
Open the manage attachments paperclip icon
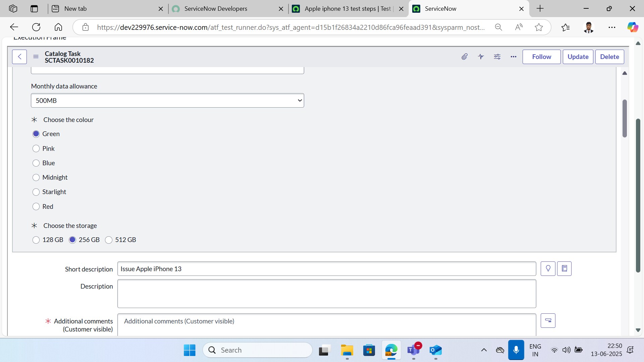pos(464,57)
